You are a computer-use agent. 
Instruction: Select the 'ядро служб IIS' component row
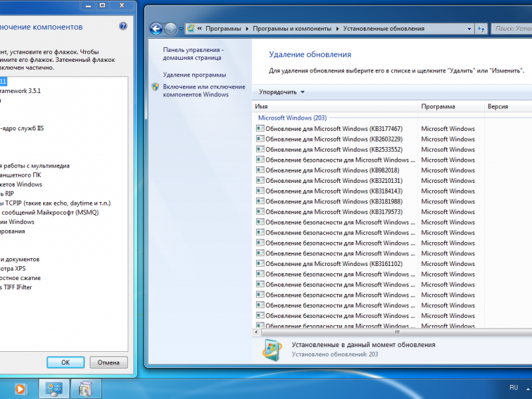point(22,128)
